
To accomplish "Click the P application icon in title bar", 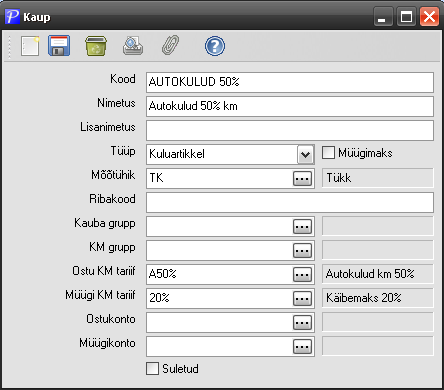I will 13,16.
